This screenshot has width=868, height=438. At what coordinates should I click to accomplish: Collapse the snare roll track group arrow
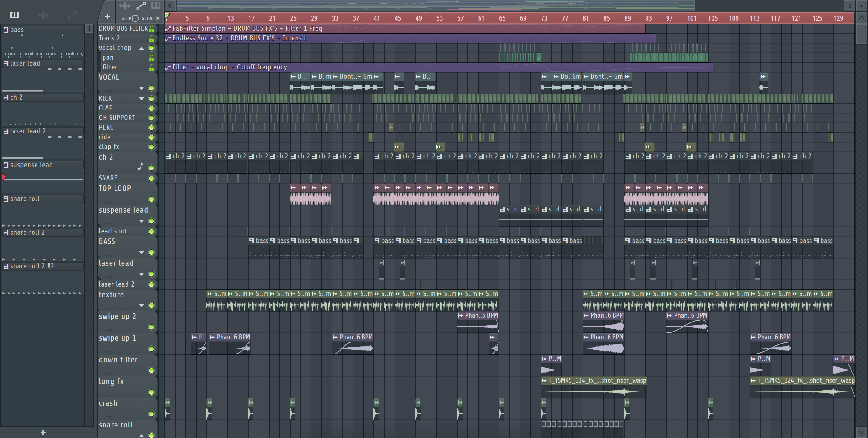[x=142, y=436]
